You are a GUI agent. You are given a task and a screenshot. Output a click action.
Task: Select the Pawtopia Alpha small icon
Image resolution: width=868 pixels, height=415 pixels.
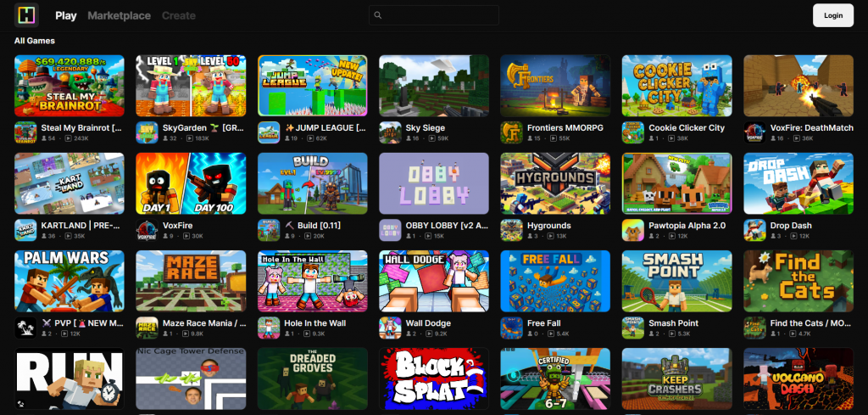(632, 230)
